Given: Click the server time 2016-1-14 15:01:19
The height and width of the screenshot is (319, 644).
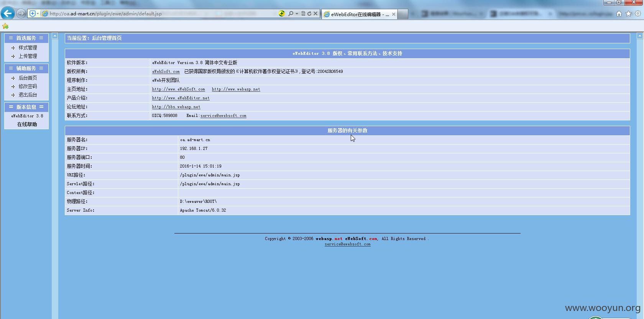Looking at the screenshot, I should click(x=200, y=166).
